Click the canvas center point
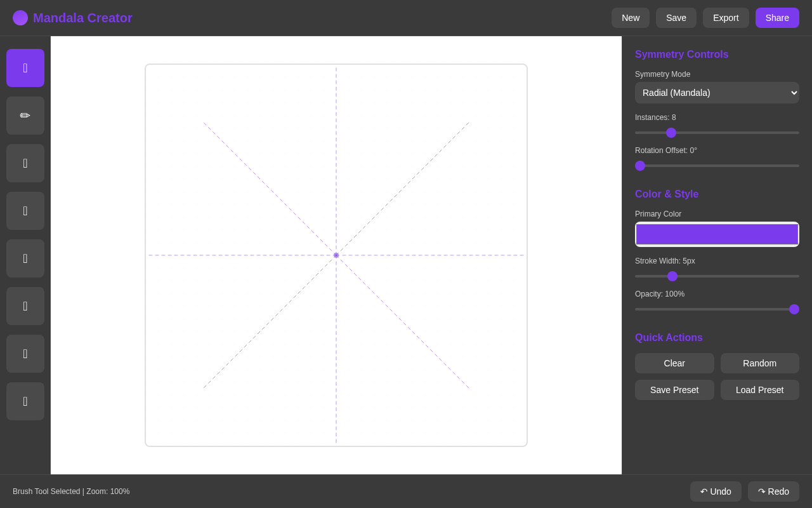 coord(336,255)
